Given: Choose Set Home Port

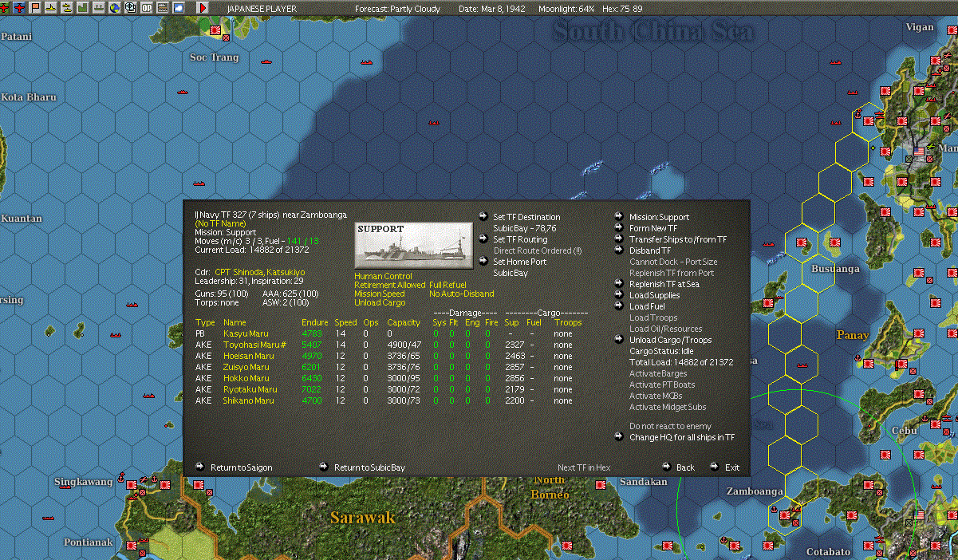Looking at the screenshot, I should 520,261.
